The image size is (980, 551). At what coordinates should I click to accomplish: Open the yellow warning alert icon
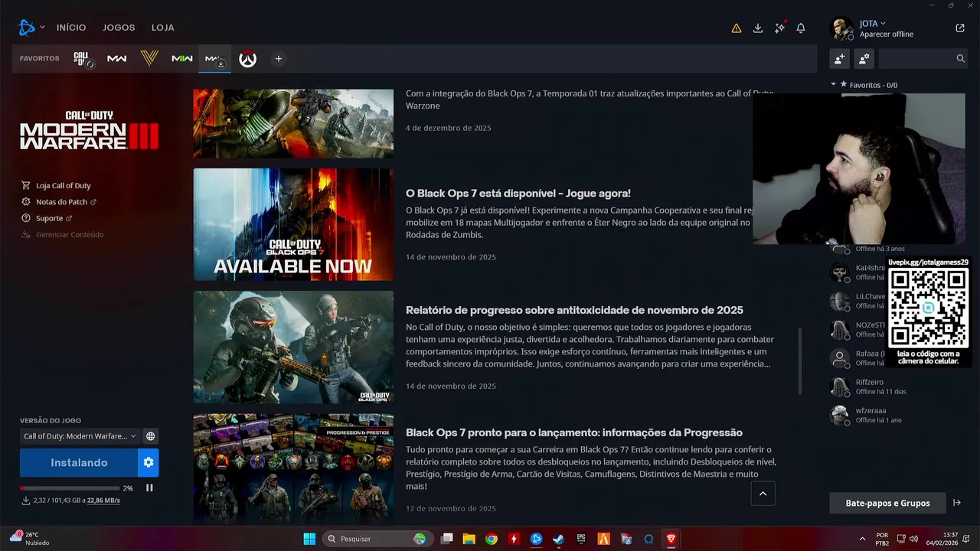point(737,28)
